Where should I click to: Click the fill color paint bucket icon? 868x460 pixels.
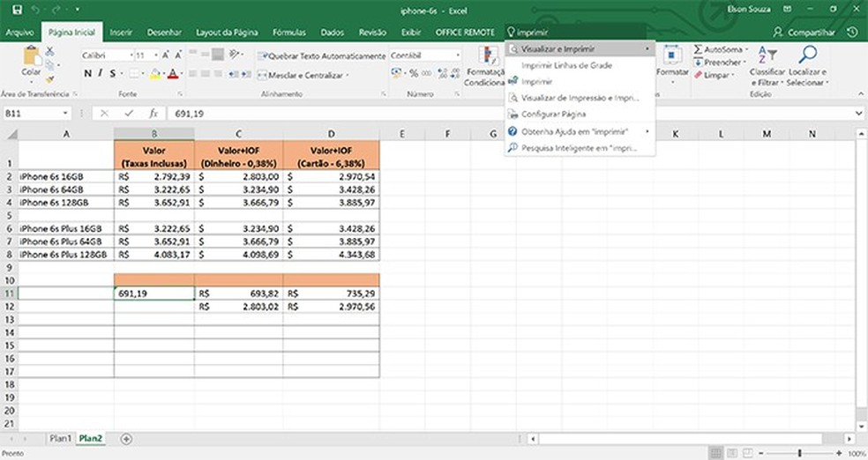point(155,75)
